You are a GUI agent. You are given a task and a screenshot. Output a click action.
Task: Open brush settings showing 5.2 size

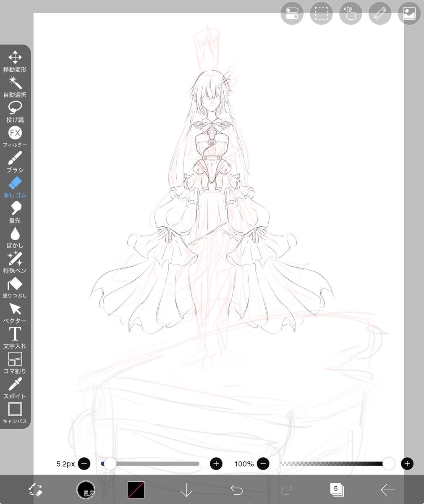tap(86, 490)
